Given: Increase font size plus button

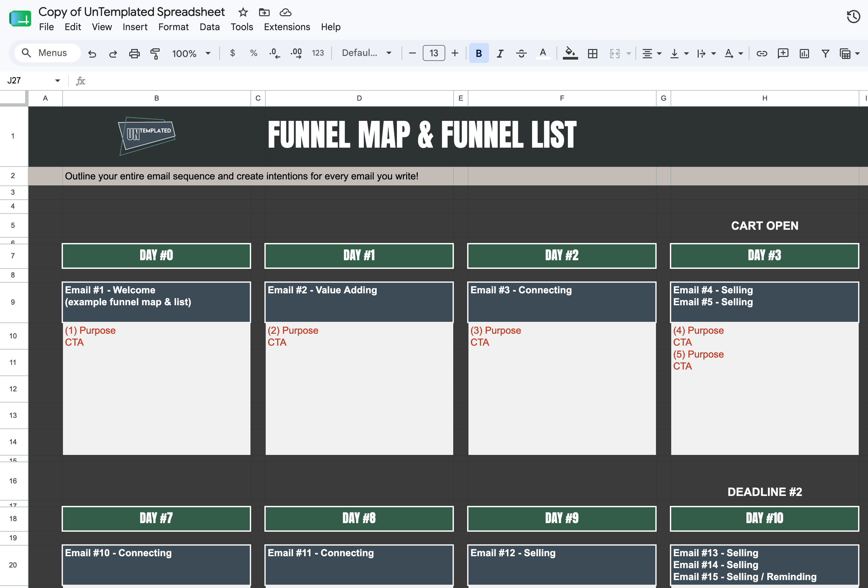Looking at the screenshot, I should coord(455,53).
